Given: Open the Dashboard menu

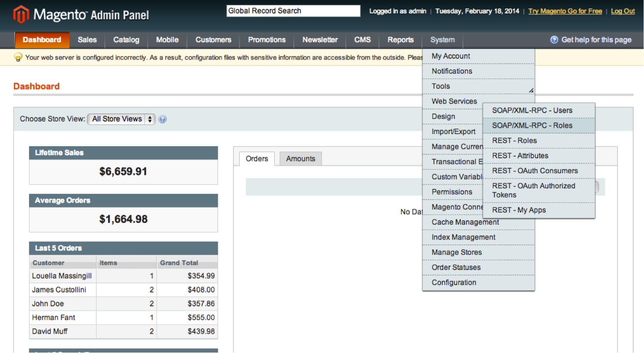Looking at the screenshot, I should pos(42,40).
